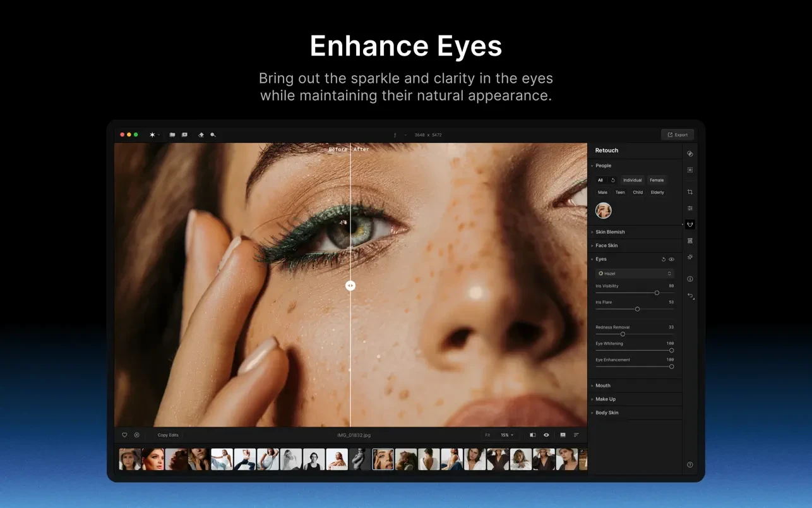Open the Hazel eye color dropdown

tap(635, 274)
